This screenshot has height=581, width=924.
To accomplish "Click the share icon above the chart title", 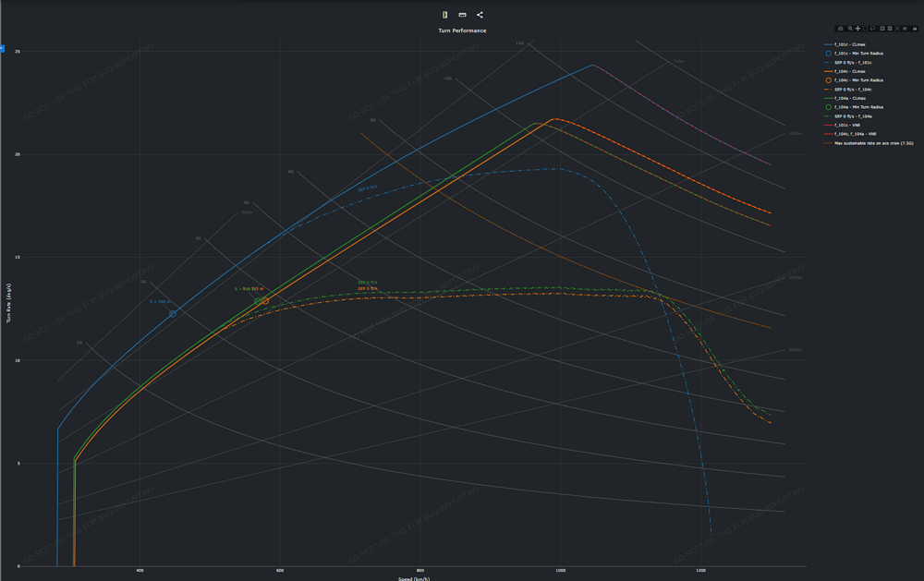I will [x=480, y=15].
